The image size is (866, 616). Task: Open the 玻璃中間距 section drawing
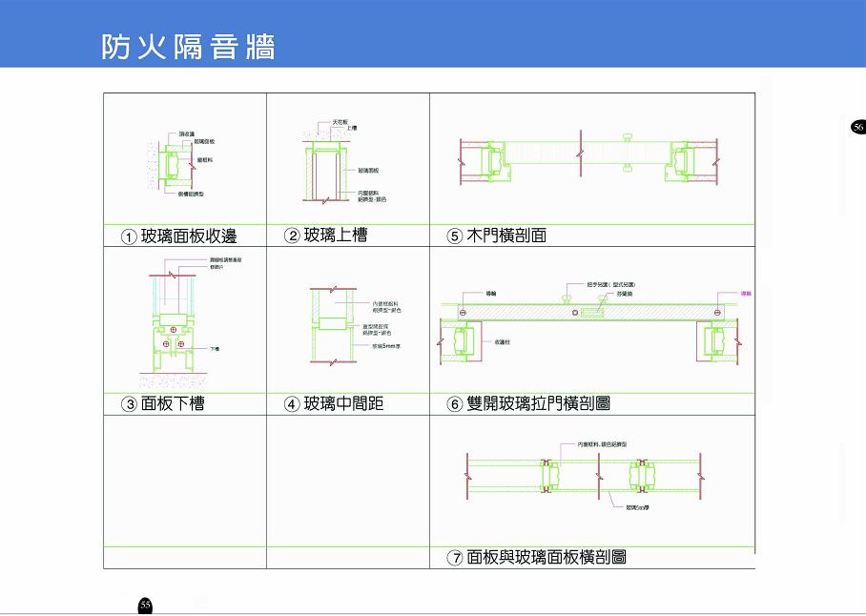(356, 326)
